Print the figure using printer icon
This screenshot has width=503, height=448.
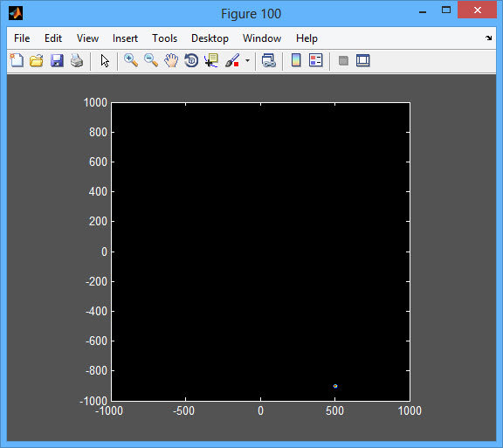[77, 60]
